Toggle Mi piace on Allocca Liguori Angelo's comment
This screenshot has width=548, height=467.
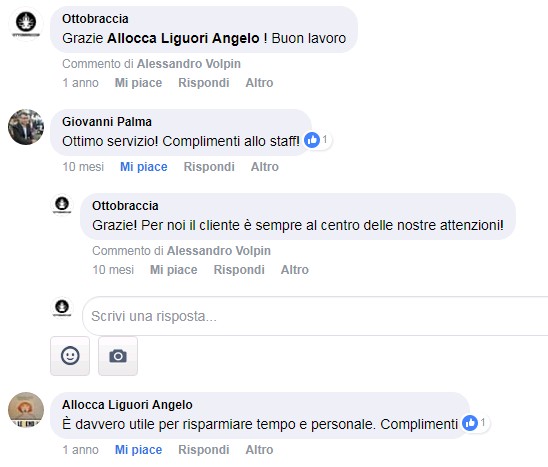(138, 450)
